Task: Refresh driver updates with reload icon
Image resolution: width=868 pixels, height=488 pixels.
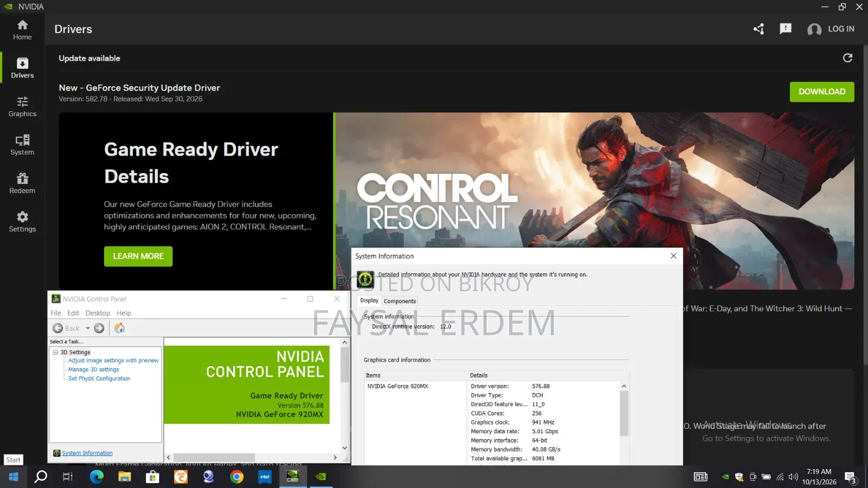Action: [x=847, y=58]
